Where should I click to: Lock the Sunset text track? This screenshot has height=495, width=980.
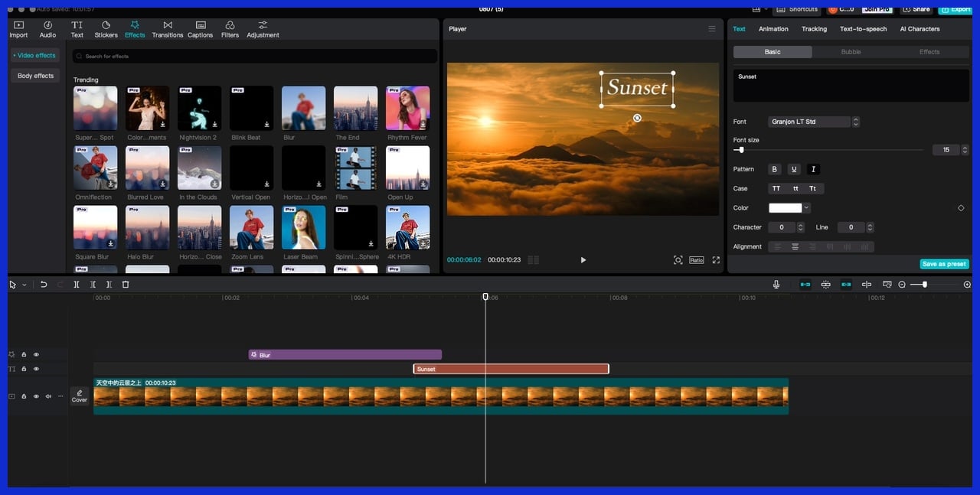click(24, 368)
